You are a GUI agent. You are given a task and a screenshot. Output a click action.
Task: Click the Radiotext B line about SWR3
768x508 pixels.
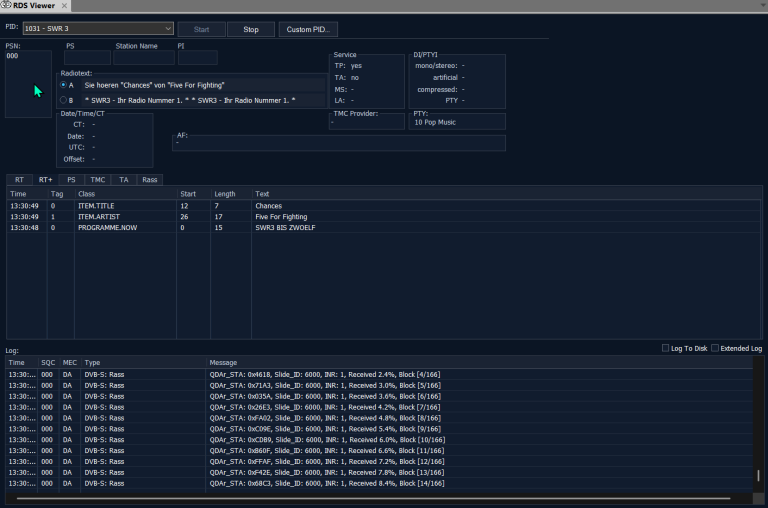click(x=204, y=100)
